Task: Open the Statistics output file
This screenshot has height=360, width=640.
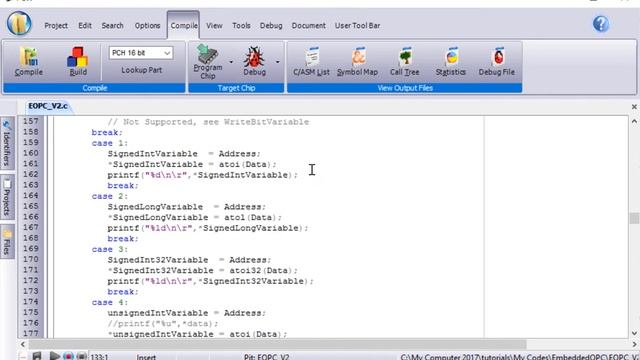Action: pyautogui.click(x=451, y=61)
